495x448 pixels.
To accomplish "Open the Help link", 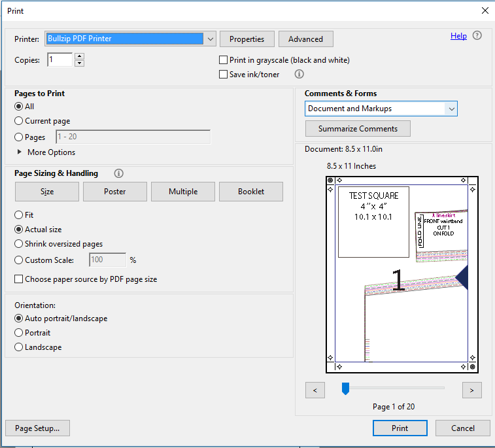I will tap(458, 36).
